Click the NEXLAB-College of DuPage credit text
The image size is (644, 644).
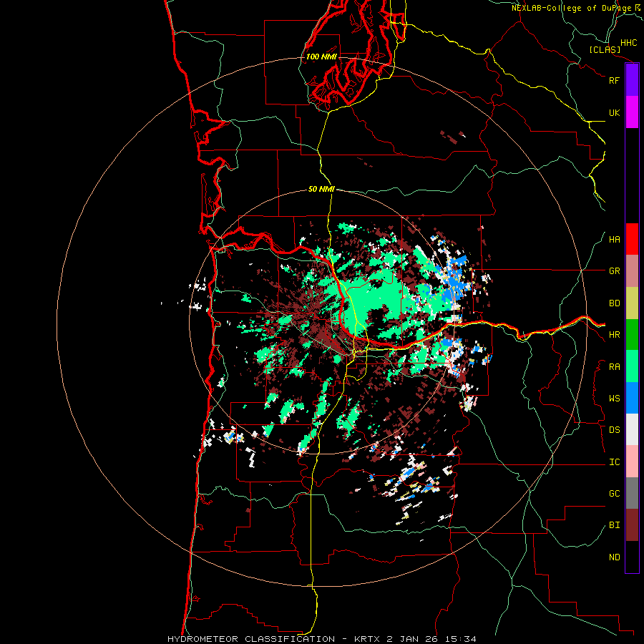(x=571, y=8)
